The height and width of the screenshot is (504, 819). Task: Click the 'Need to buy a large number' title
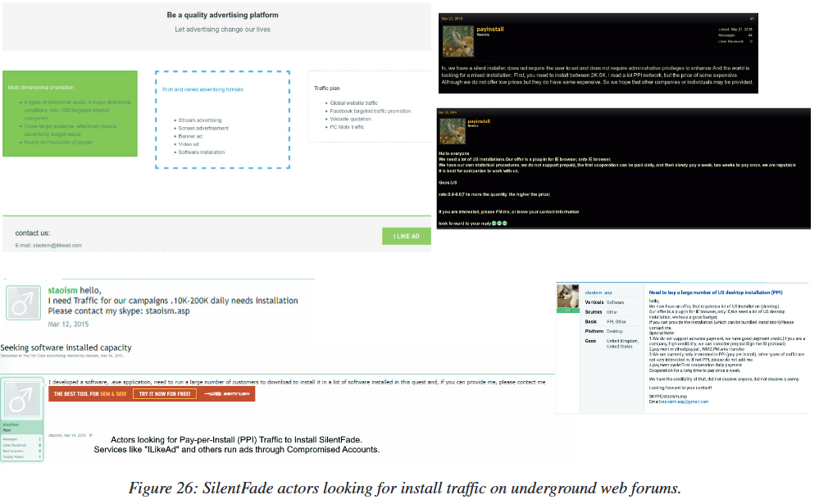point(715,292)
